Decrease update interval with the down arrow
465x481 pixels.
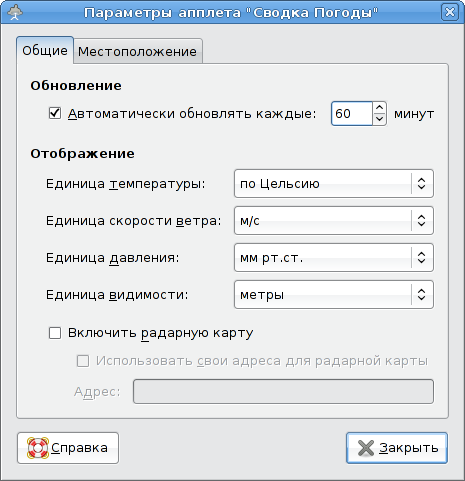(379, 119)
